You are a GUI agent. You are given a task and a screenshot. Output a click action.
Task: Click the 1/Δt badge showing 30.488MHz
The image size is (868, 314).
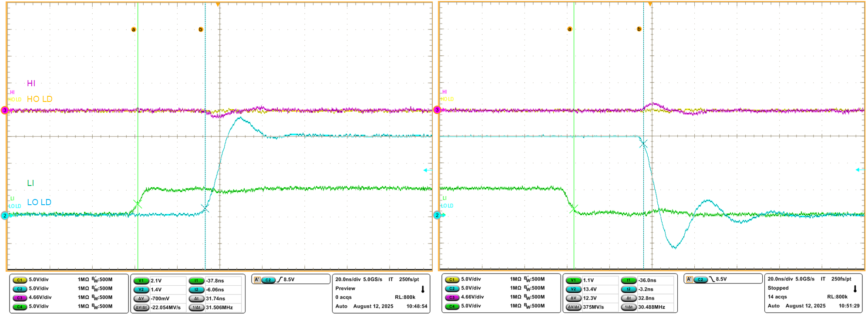tap(629, 307)
